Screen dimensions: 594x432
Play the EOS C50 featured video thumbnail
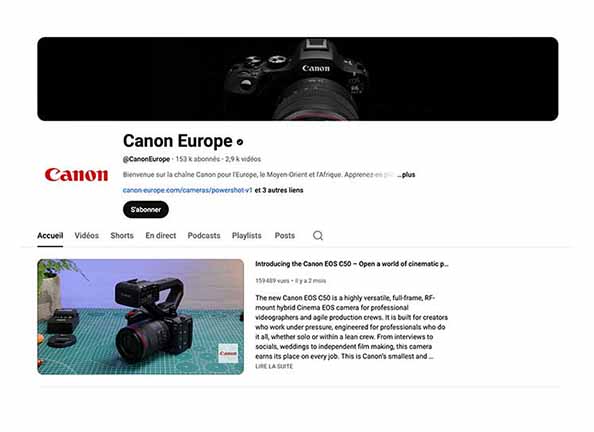pyautogui.click(x=141, y=317)
